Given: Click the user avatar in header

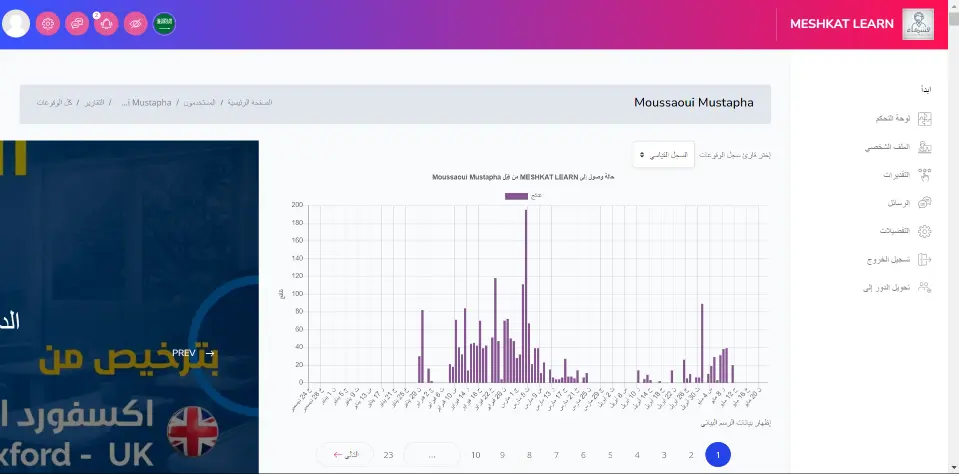Looking at the screenshot, I should point(16,23).
